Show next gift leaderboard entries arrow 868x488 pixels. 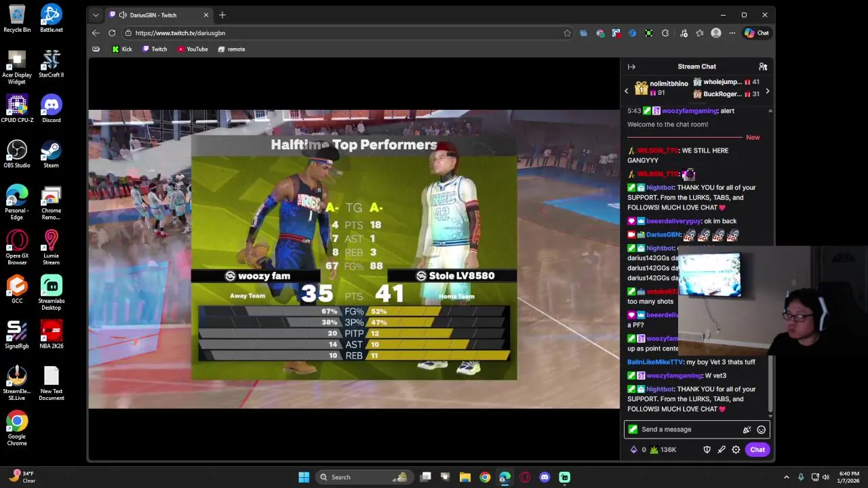767,91
